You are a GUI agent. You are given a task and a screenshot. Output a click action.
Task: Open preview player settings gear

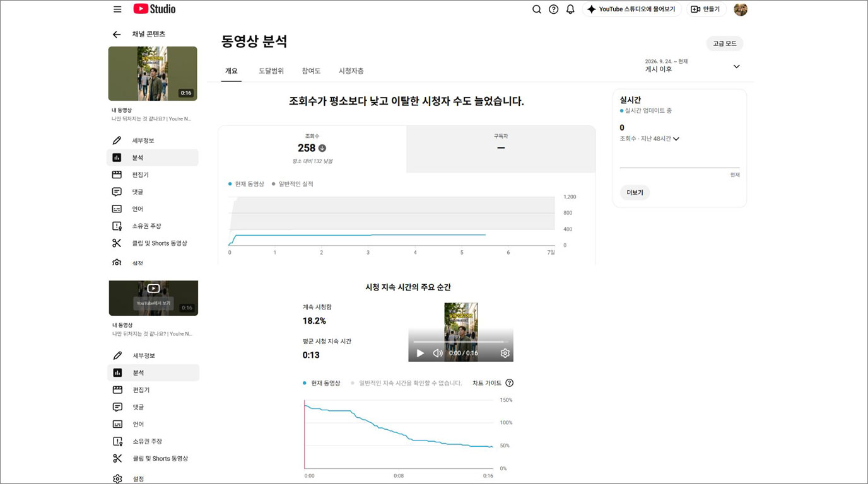pyautogui.click(x=505, y=353)
